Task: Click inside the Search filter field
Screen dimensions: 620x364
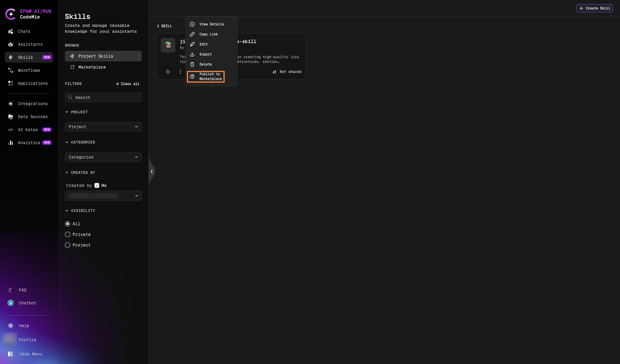Action: 103,97
